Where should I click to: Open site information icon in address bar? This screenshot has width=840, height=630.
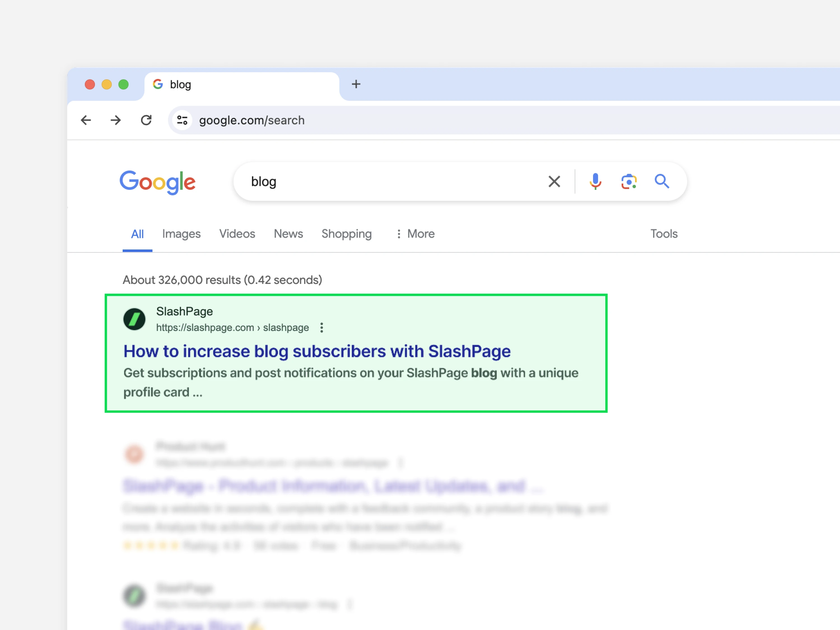point(182,120)
